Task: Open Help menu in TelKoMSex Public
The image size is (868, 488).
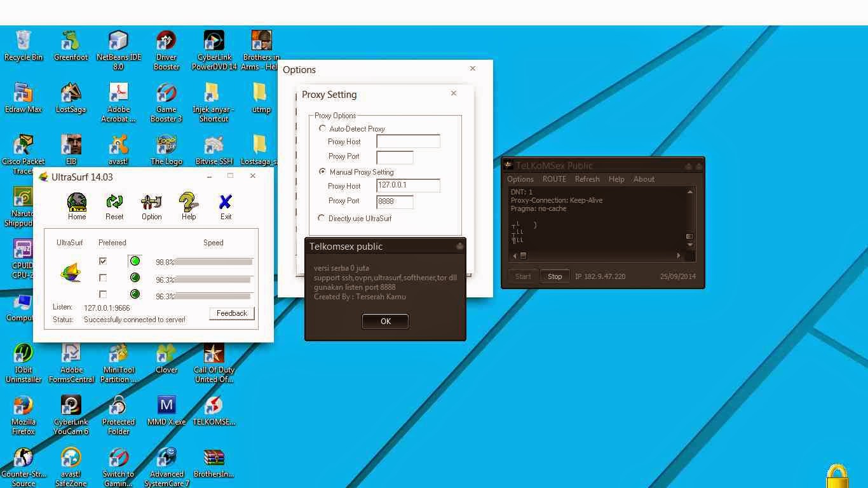Action: coord(616,179)
